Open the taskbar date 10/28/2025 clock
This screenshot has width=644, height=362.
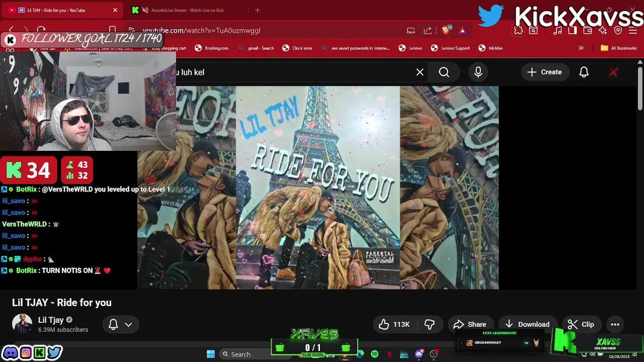pyautogui.click(x=619, y=356)
